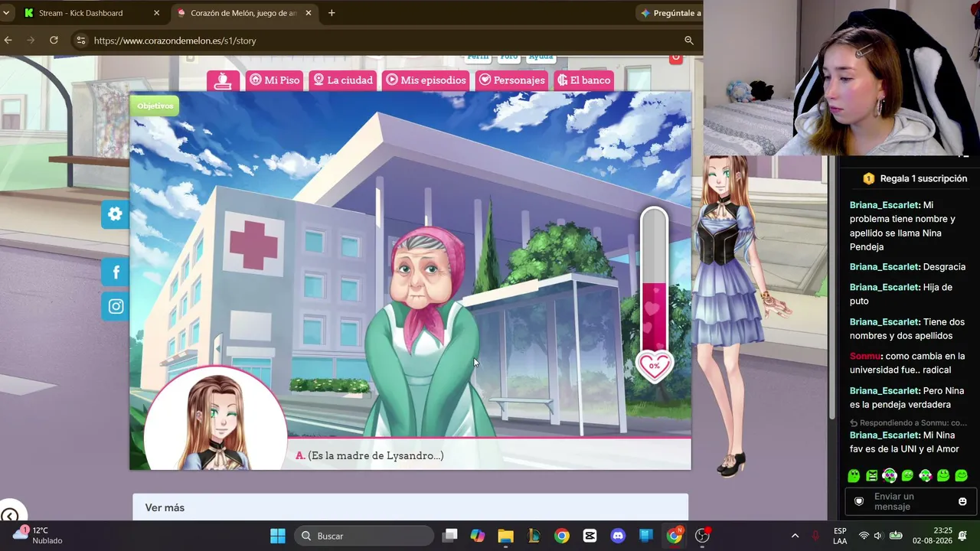Open the weather widget 12°C Nublado
This screenshot has width=980, height=551.
38,536
